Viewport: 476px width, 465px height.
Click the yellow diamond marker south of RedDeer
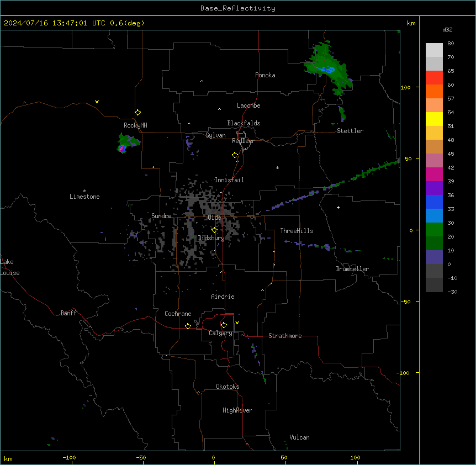(x=235, y=155)
